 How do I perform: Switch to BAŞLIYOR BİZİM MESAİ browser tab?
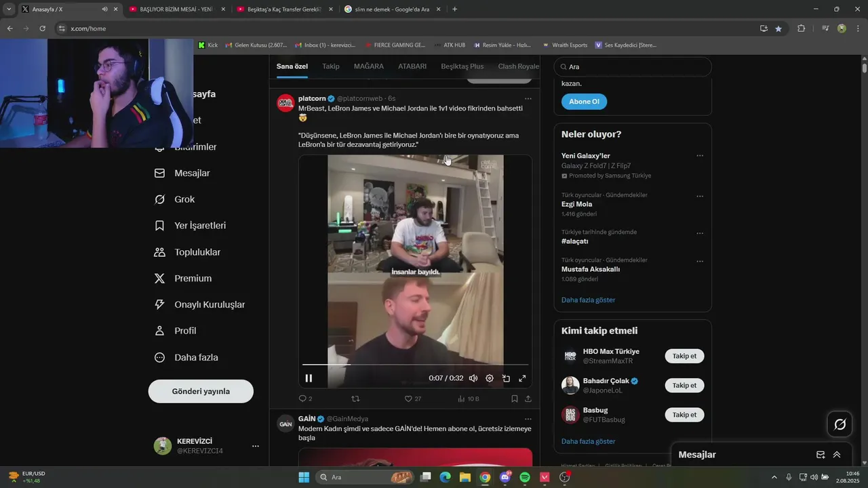[175, 9]
